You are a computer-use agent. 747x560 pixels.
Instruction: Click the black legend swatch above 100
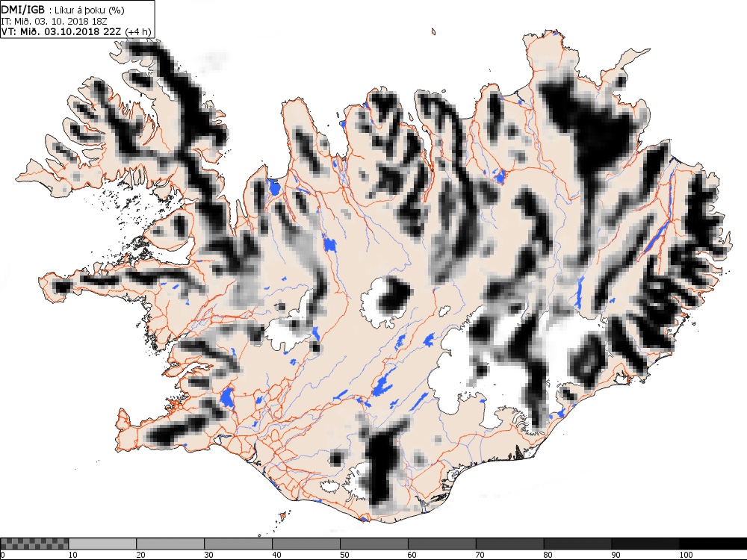(x=713, y=544)
